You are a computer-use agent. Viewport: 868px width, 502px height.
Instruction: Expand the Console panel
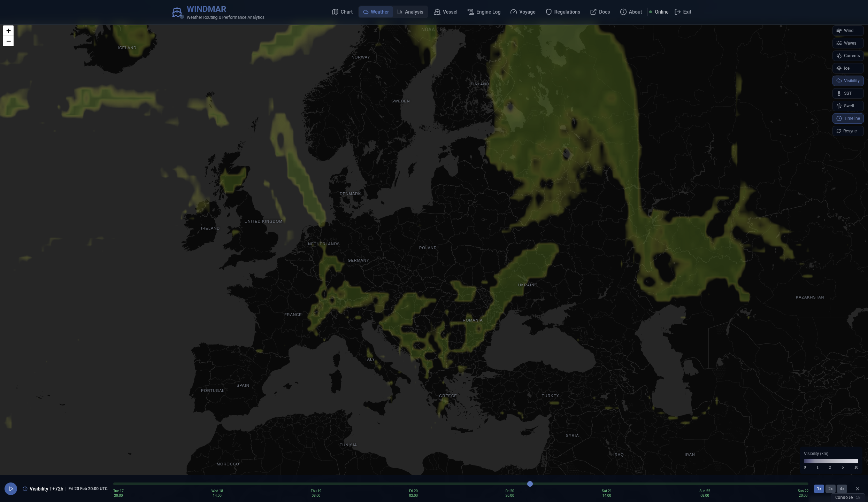[x=847, y=497]
